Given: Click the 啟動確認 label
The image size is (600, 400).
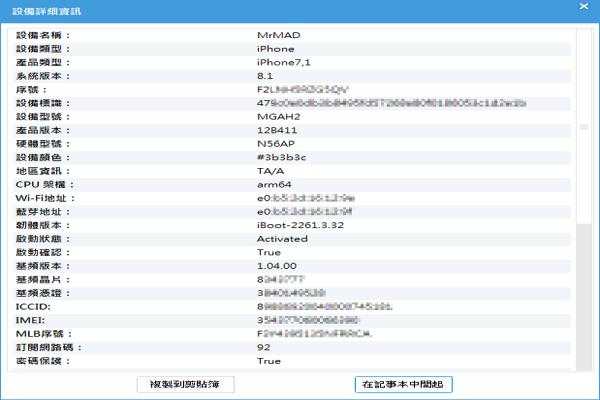Looking at the screenshot, I should [x=42, y=252].
